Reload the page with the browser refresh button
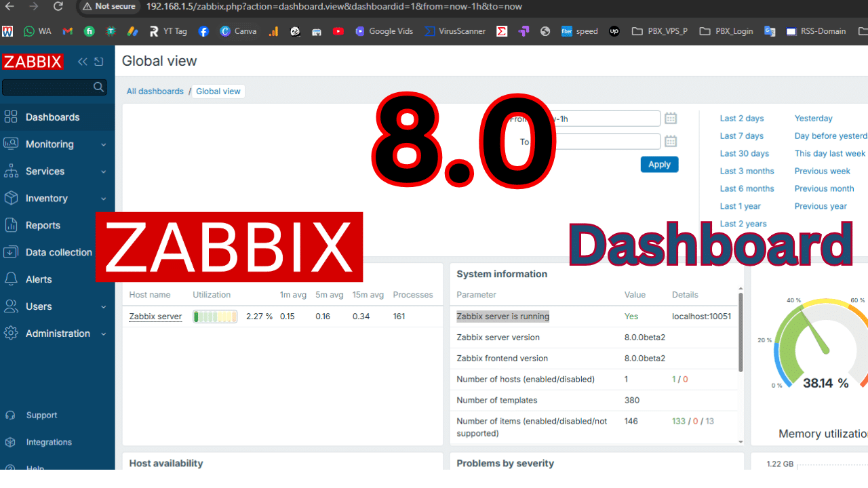 coord(58,6)
